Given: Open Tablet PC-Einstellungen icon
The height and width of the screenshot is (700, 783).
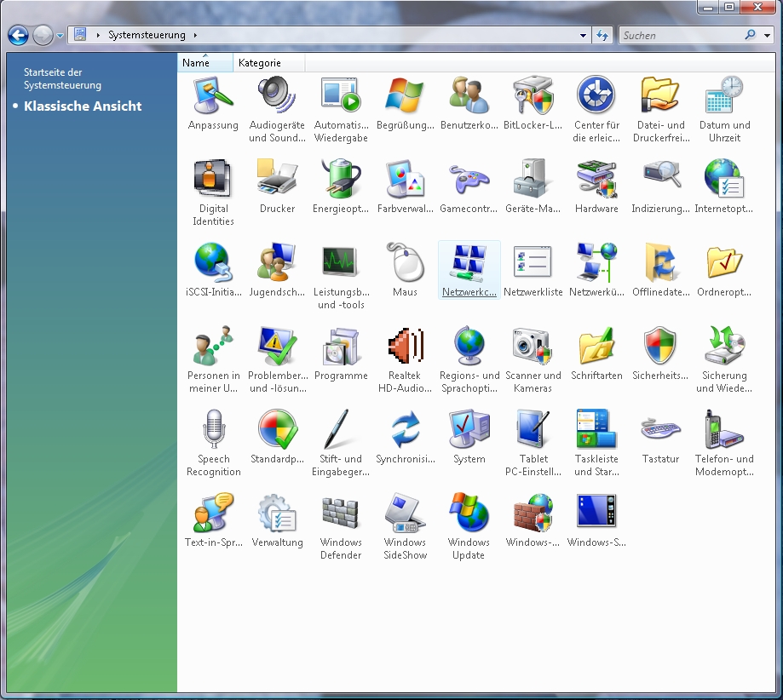Looking at the screenshot, I should coord(533,428).
